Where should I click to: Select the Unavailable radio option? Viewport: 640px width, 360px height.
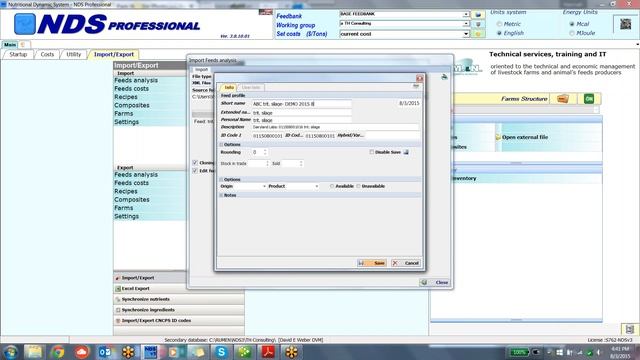click(x=358, y=186)
